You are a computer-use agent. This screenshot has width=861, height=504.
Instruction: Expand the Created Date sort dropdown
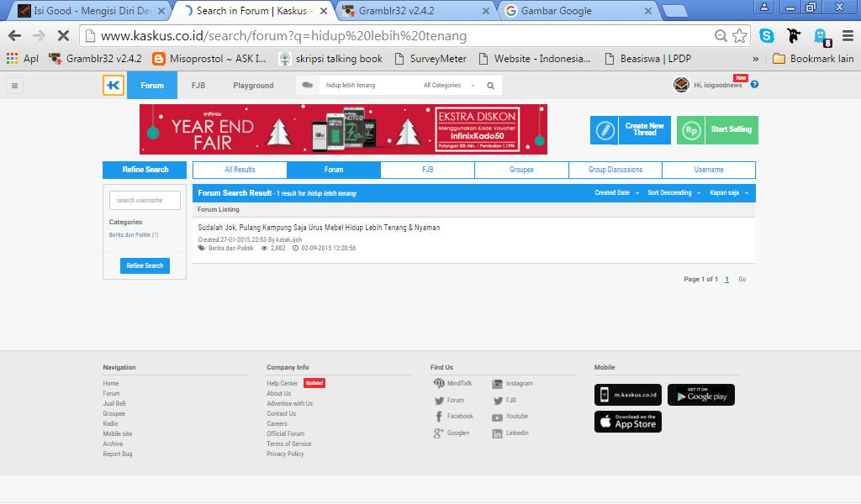tap(616, 192)
